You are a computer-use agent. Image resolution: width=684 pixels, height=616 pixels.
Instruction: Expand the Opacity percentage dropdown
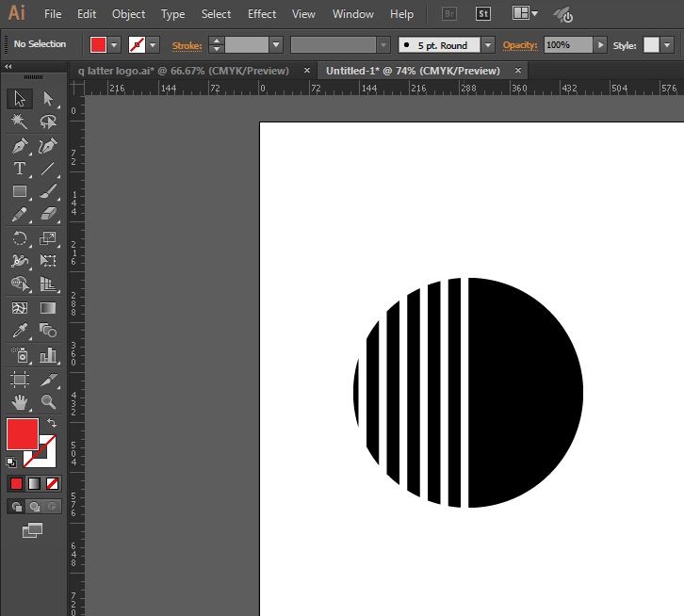pyautogui.click(x=600, y=44)
